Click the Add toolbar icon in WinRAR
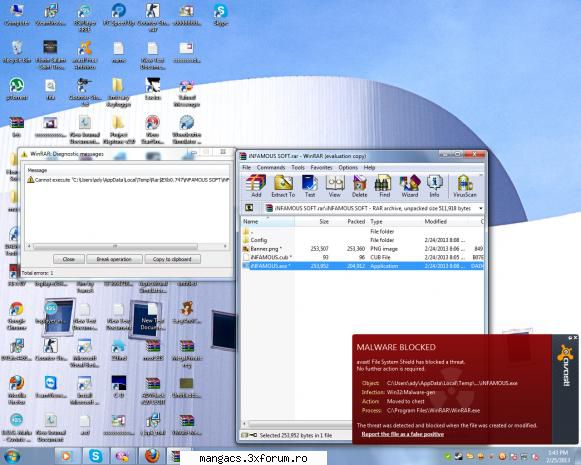The image size is (581, 465). click(256, 186)
